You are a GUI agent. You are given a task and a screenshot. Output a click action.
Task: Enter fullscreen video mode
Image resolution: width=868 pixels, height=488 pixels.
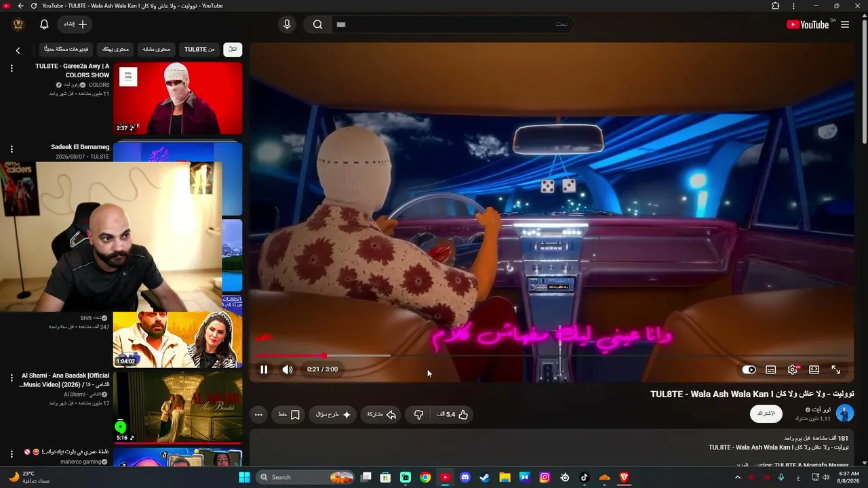[x=836, y=369]
